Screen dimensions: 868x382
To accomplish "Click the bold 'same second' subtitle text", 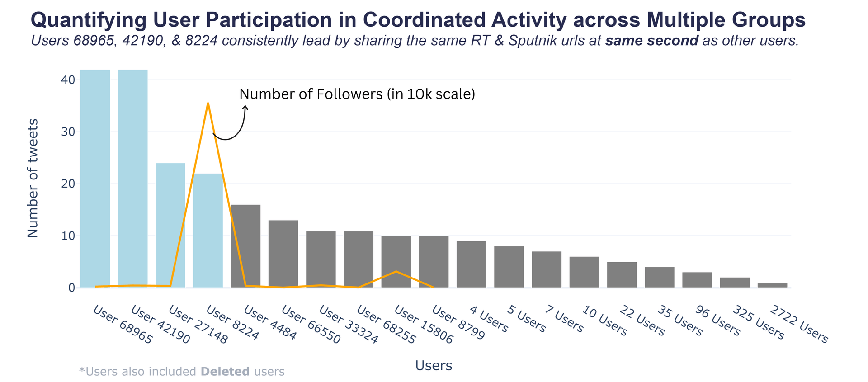I will [x=651, y=41].
